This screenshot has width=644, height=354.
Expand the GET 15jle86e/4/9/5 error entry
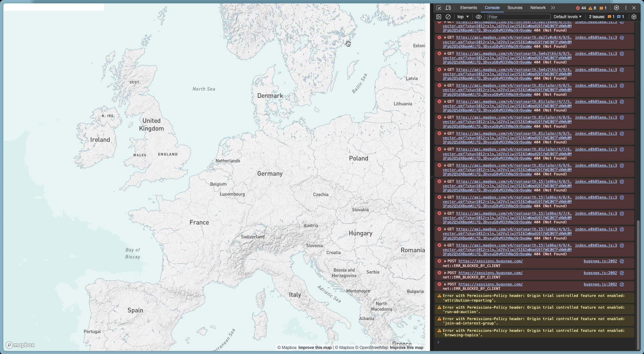pos(445,229)
